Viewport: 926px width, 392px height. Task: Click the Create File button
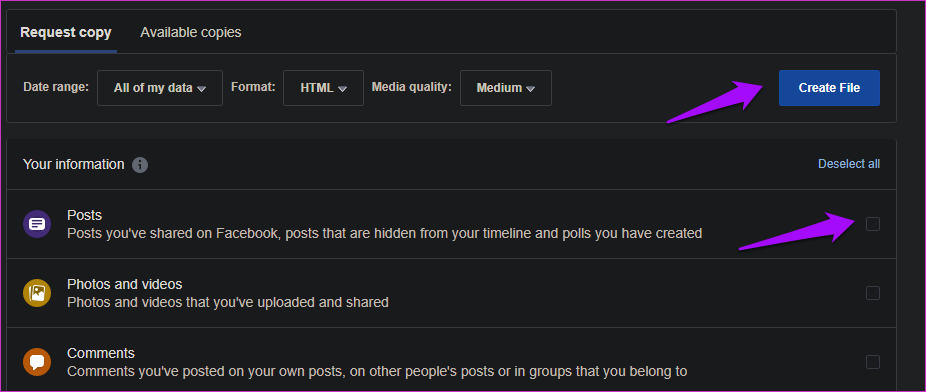829,88
